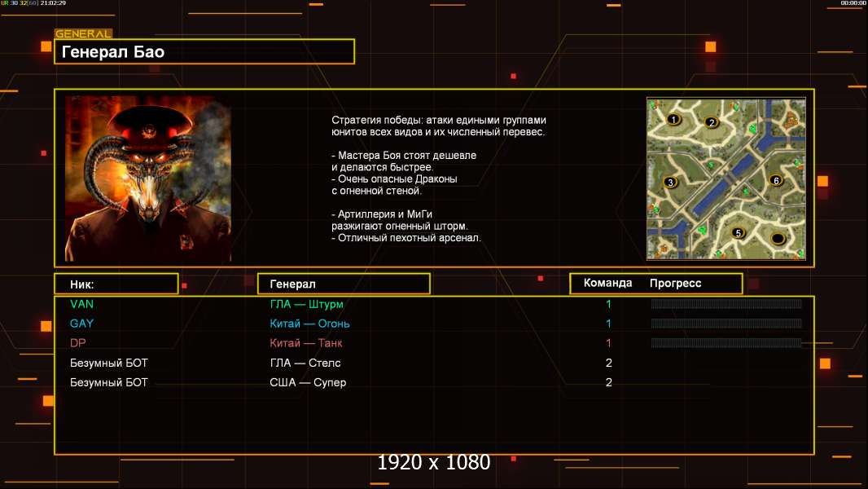Select 'Безумный БОТ' in ГЛА — Стелс row

coord(109,363)
